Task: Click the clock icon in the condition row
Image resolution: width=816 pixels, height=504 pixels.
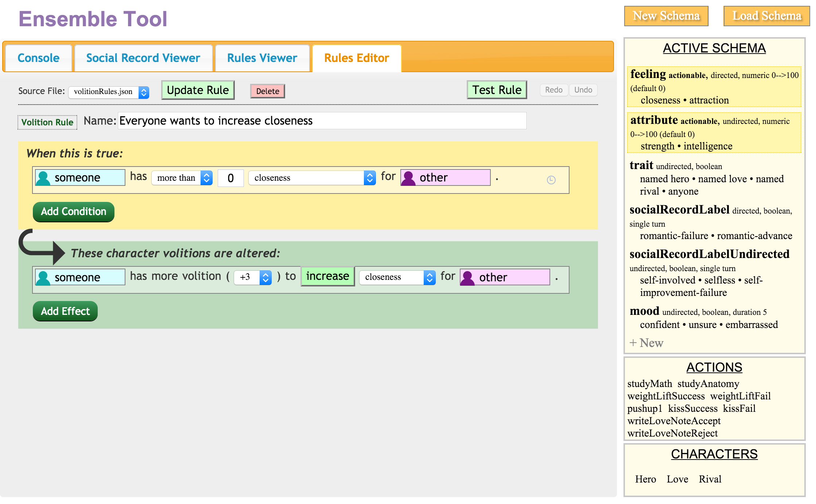Action: [551, 180]
